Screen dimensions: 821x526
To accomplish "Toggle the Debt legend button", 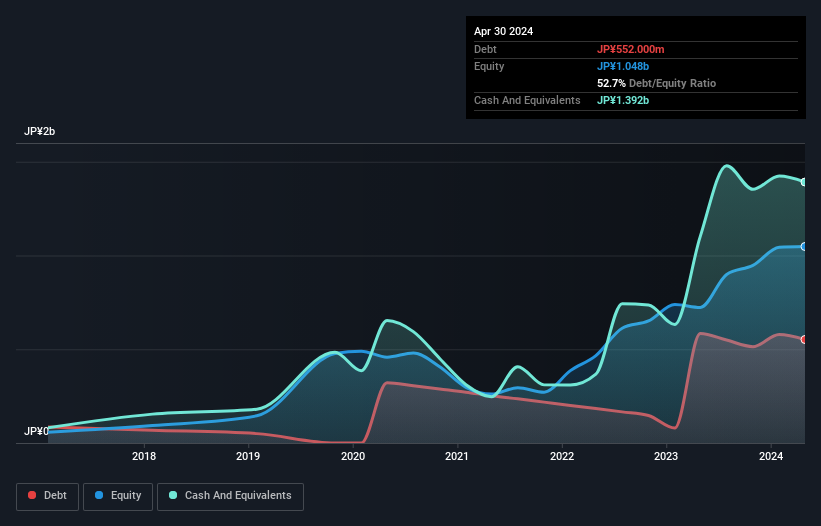I will [47, 496].
